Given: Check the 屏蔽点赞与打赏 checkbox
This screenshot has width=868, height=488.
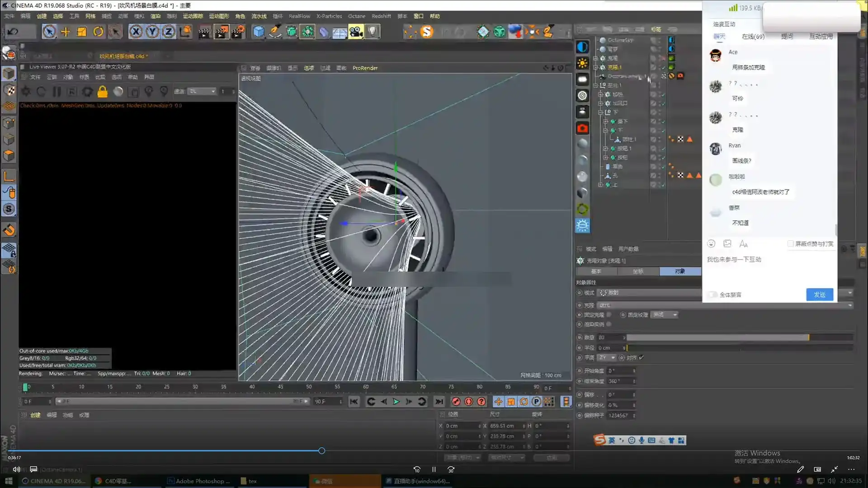Looking at the screenshot, I should (790, 244).
